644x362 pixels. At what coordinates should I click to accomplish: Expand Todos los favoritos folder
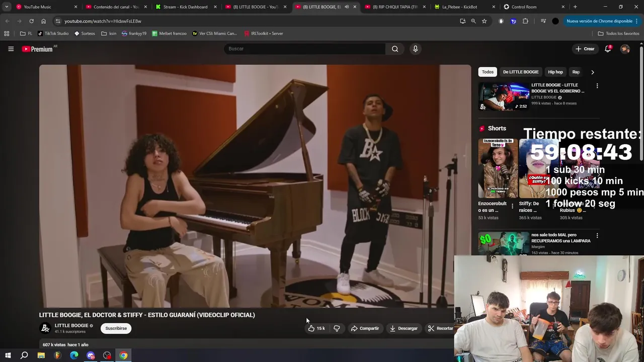618,34
